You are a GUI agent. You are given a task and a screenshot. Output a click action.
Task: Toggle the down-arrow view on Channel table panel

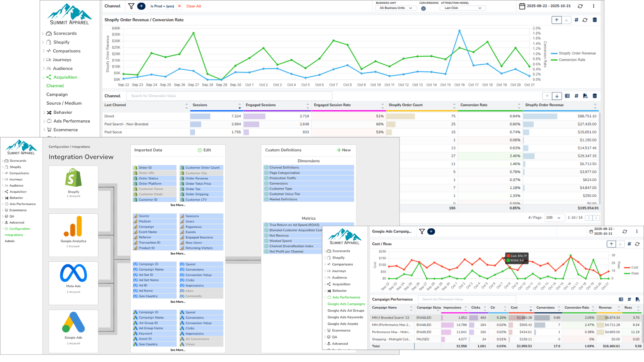tap(557, 96)
